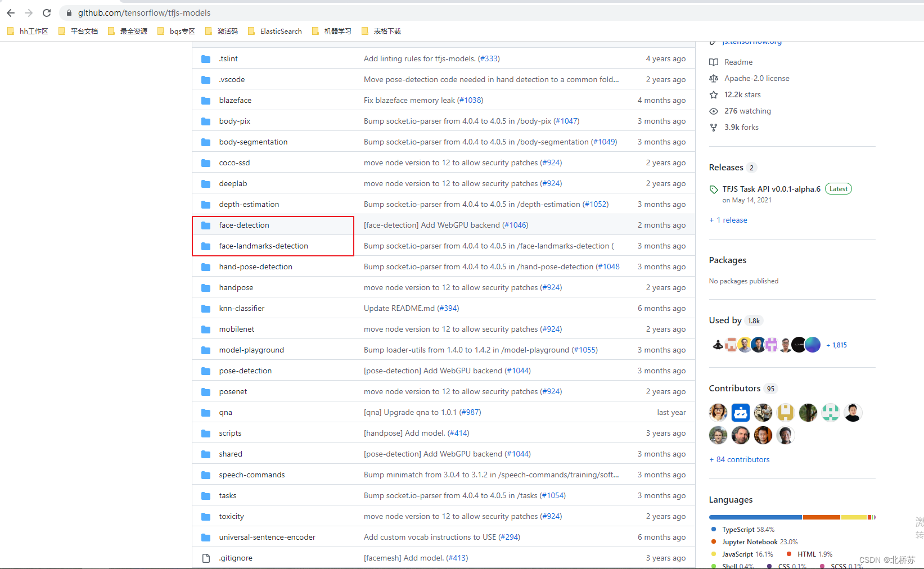Open the 平台文档 bookmark folder
924x569 pixels.
(x=78, y=31)
